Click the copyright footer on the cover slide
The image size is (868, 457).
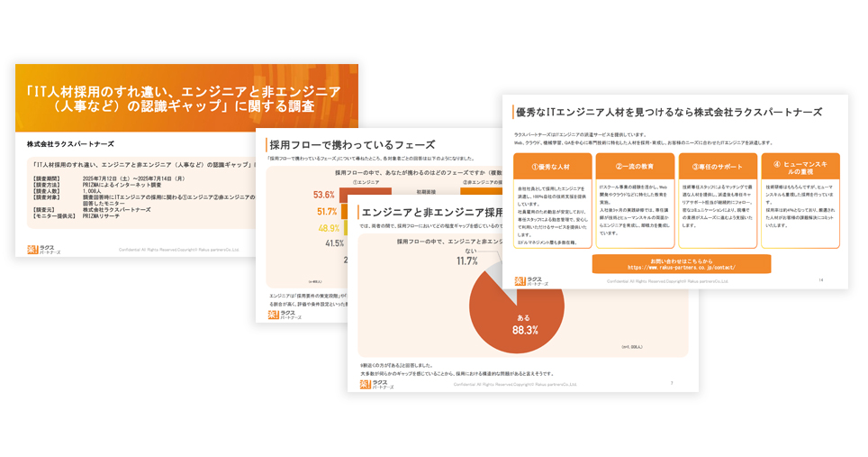coord(179,250)
